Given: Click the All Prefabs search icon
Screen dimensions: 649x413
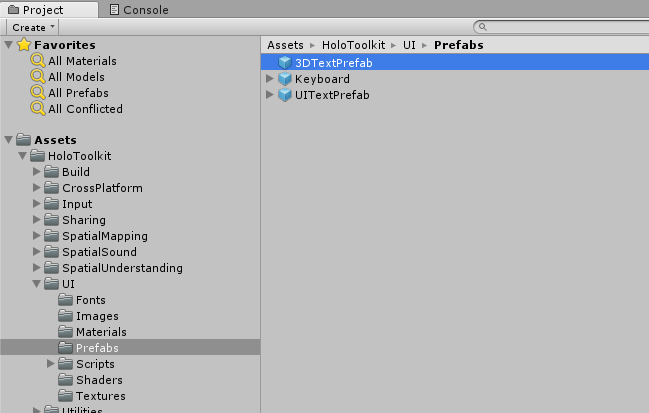Looking at the screenshot, I should pos(38,93).
